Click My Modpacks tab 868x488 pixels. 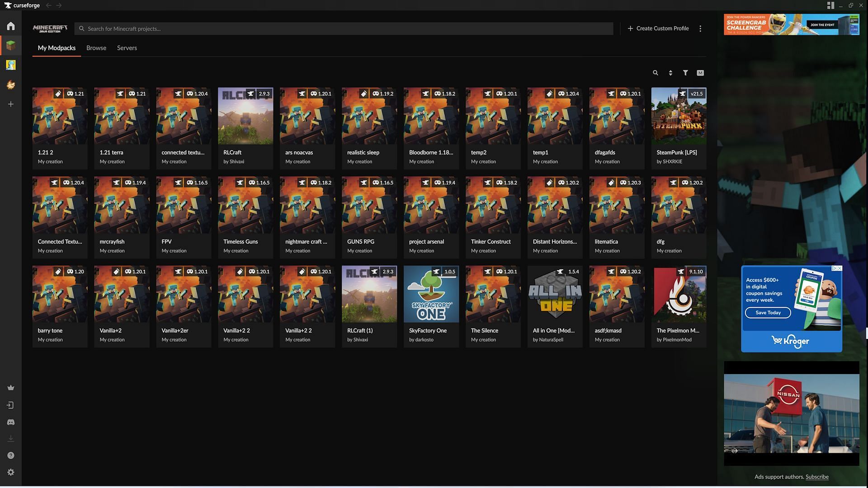coord(56,47)
